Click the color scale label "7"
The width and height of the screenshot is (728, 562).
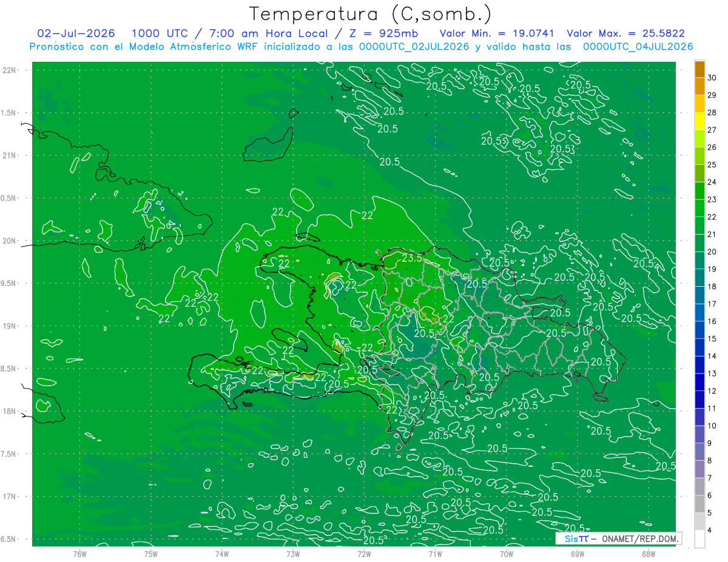pyautogui.click(x=710, y=478)
